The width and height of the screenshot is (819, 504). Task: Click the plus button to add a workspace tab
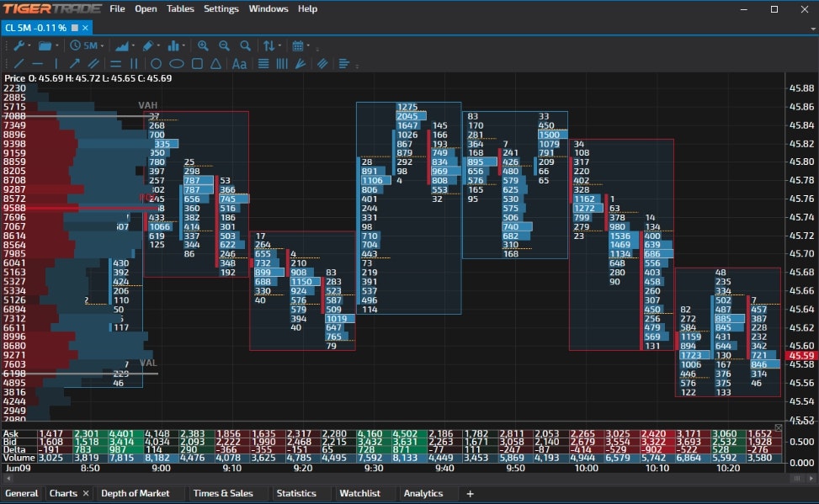(470, 493)
